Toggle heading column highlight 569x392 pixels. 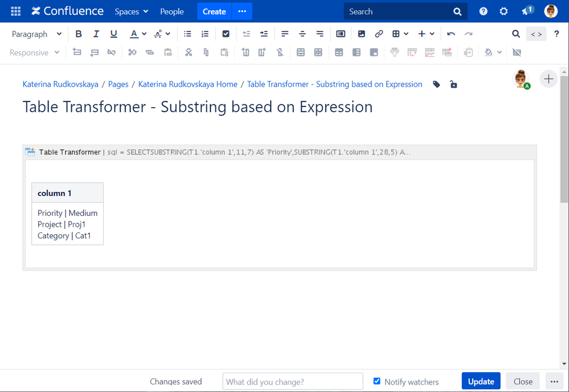(x=357, y=52)
